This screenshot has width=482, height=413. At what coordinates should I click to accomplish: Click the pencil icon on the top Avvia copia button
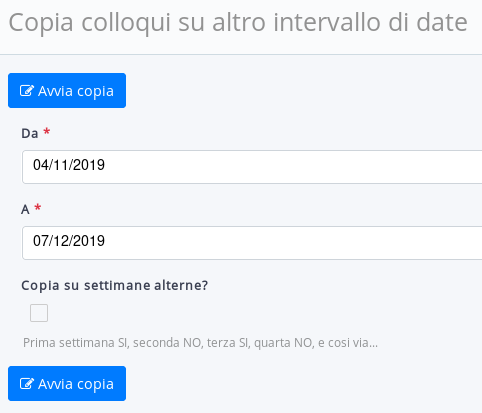click(x=27, y=91)
